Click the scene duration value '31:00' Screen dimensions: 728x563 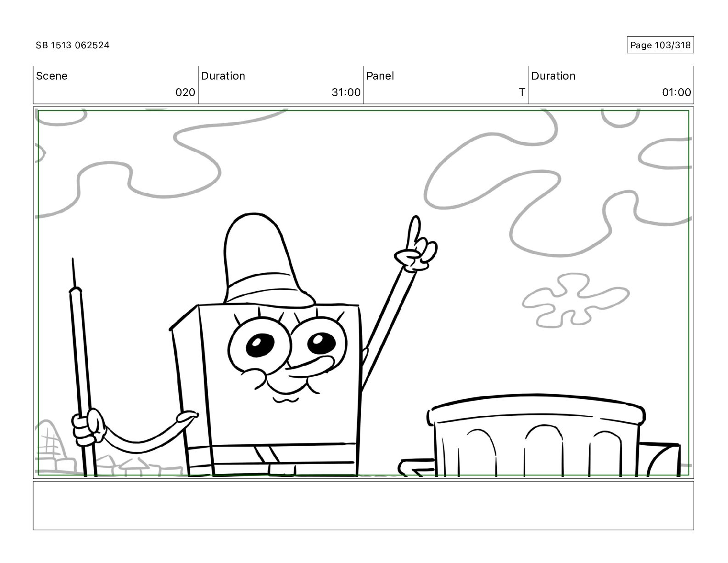[346, 92]
